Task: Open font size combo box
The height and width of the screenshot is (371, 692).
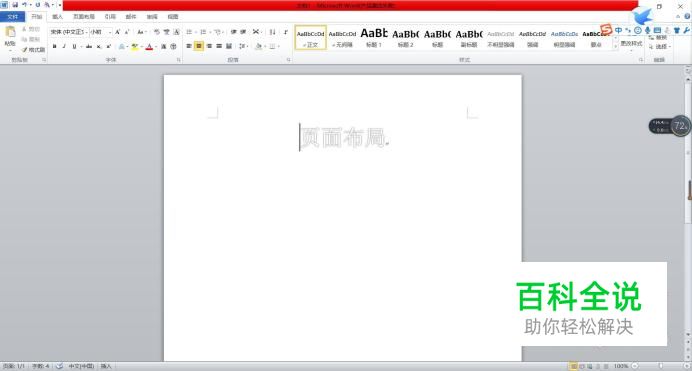Action: (101, 32)
